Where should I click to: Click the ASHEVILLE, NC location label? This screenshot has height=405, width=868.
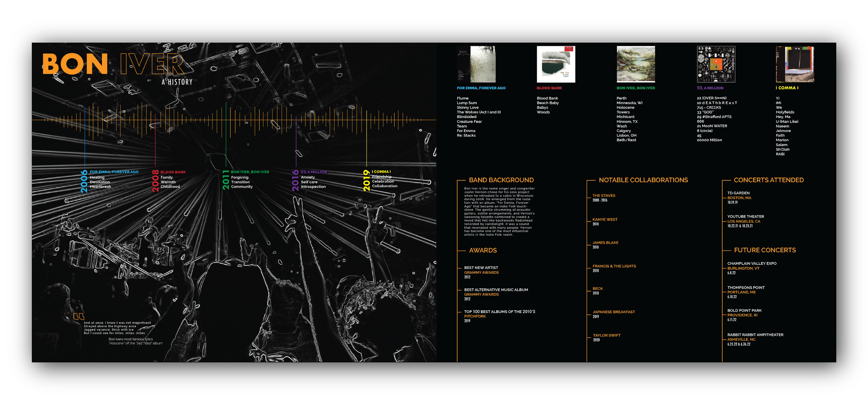741,340
